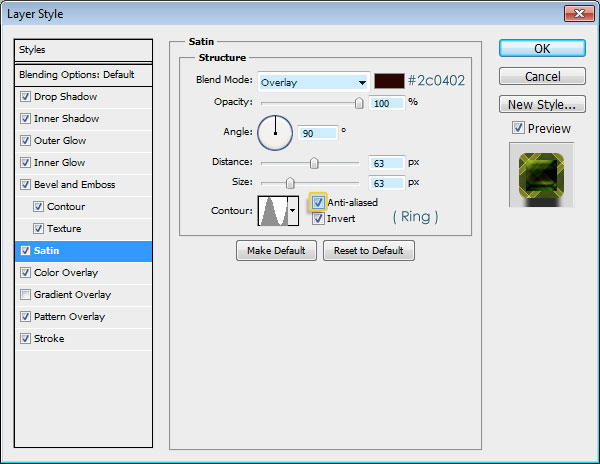
Task: Click the Angle dial control
Action: (x=275, y=131)
